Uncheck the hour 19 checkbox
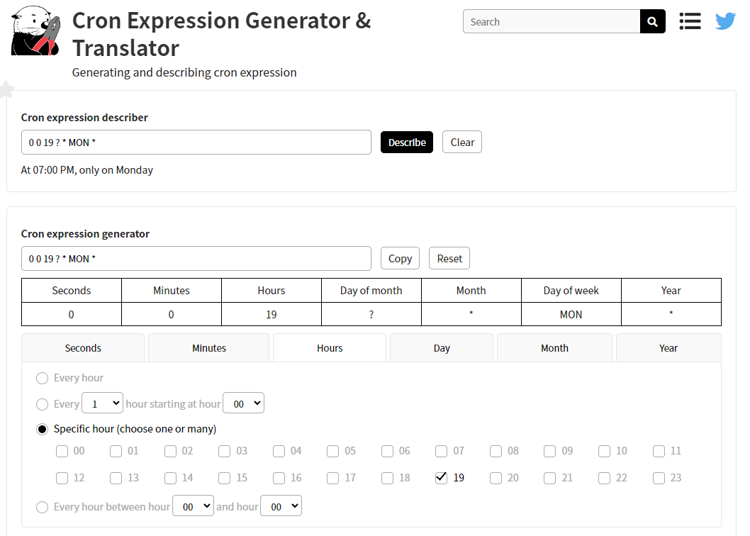 tap(441, 478)
